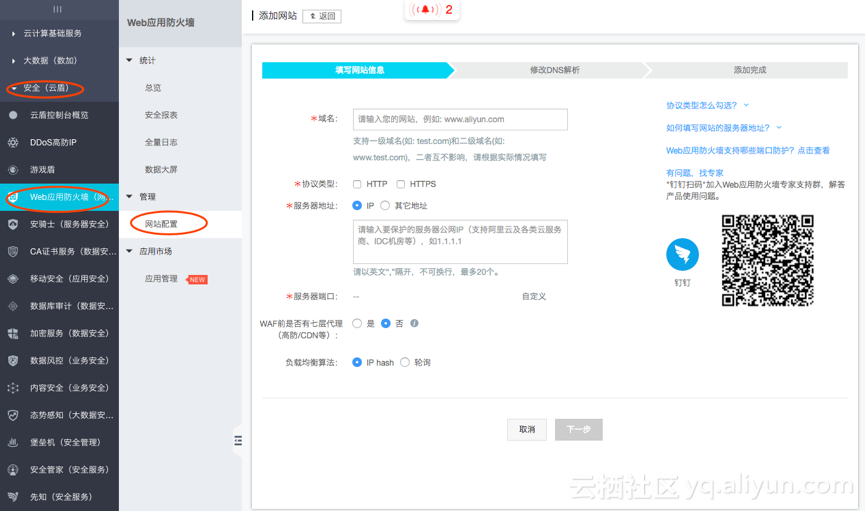This screenshot has width=865, height=511.
Task: Click the 修改DNS解析 step
Action: tap(554, 70)
